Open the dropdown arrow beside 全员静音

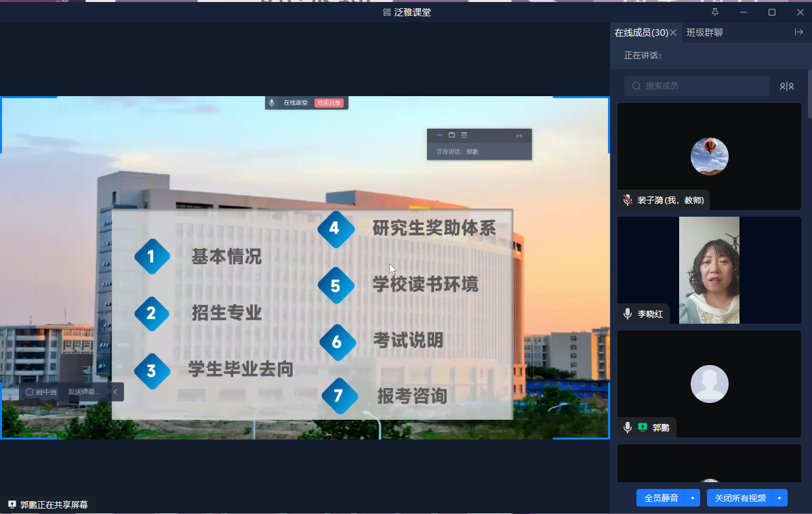[692, 498]
